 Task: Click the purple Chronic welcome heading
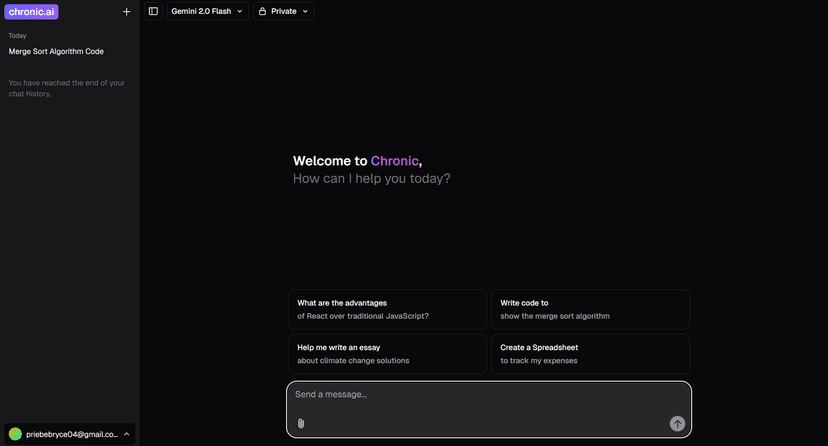(394, 161)
